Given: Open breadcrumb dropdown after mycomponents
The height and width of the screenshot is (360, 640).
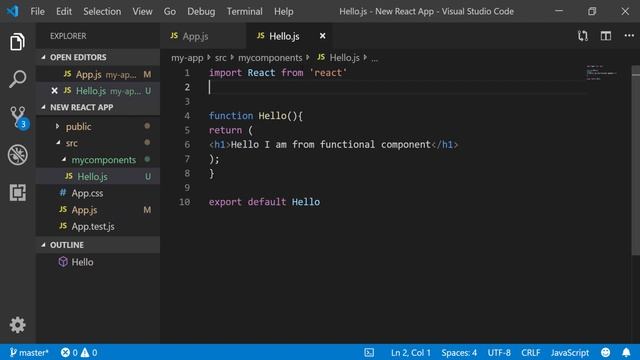Looking at the screenshot, I should click(x=308, y=58).
